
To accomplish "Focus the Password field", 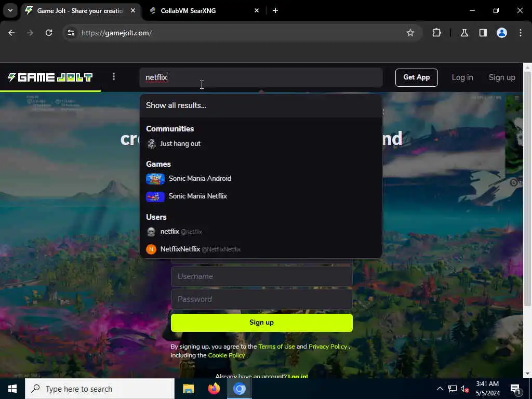I will (262, 299).
